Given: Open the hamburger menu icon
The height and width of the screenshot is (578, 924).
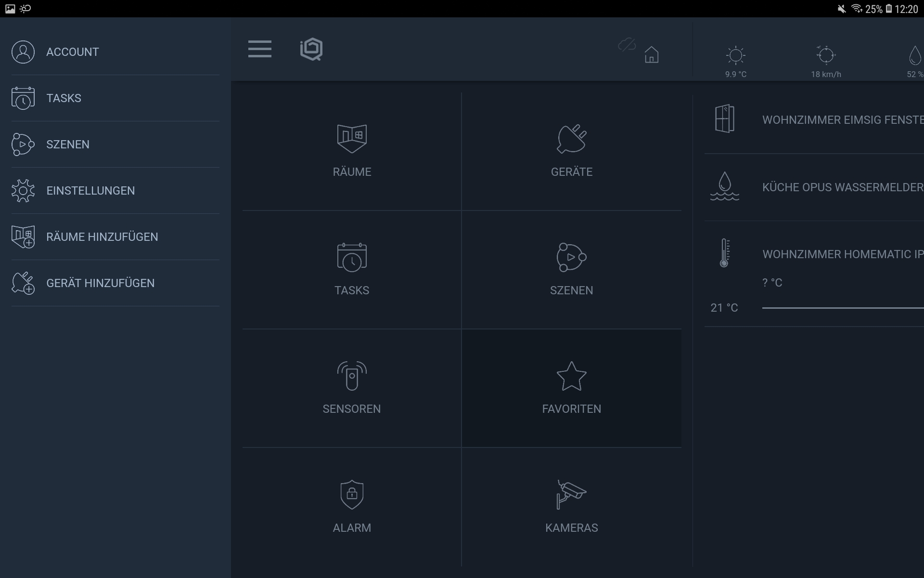Looking at the screenshot, I should click(x=259, y=49).
